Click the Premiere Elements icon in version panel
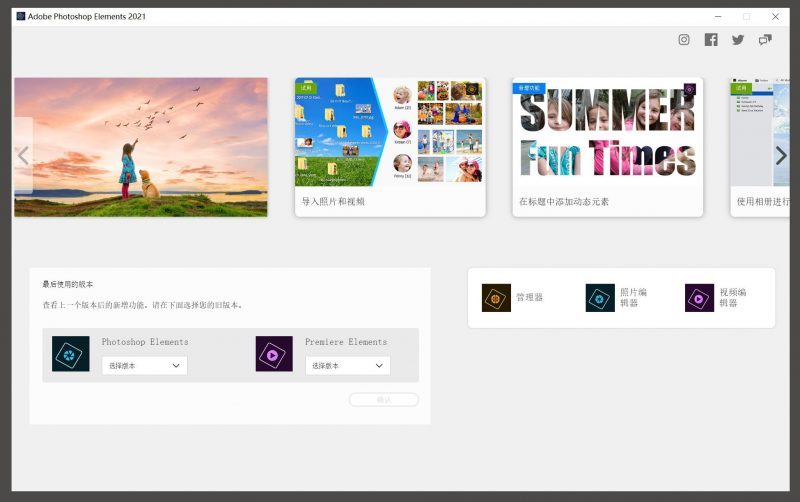 click(x=274, y=354)
